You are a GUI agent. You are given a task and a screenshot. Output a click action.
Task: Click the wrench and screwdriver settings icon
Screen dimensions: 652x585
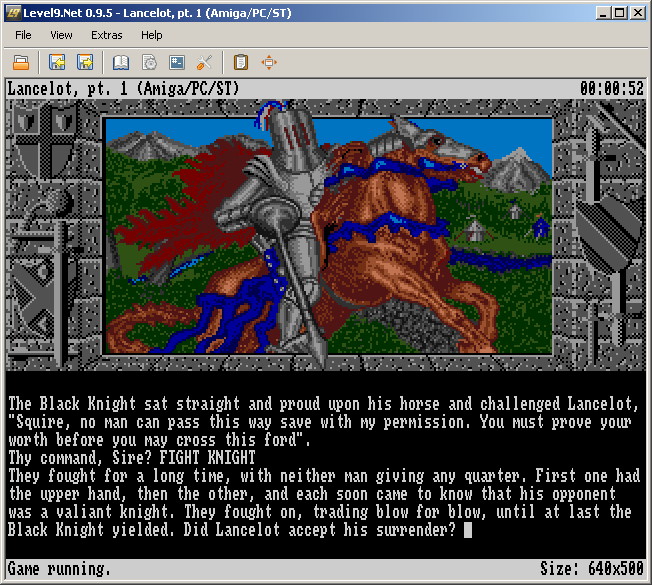(x=204, y=63)
